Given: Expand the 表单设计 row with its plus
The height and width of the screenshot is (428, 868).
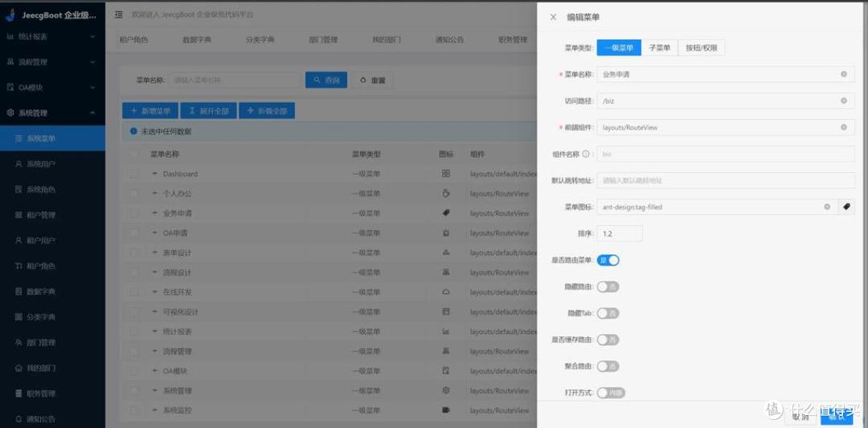Looking at the screenshot, I should [154, 253].
